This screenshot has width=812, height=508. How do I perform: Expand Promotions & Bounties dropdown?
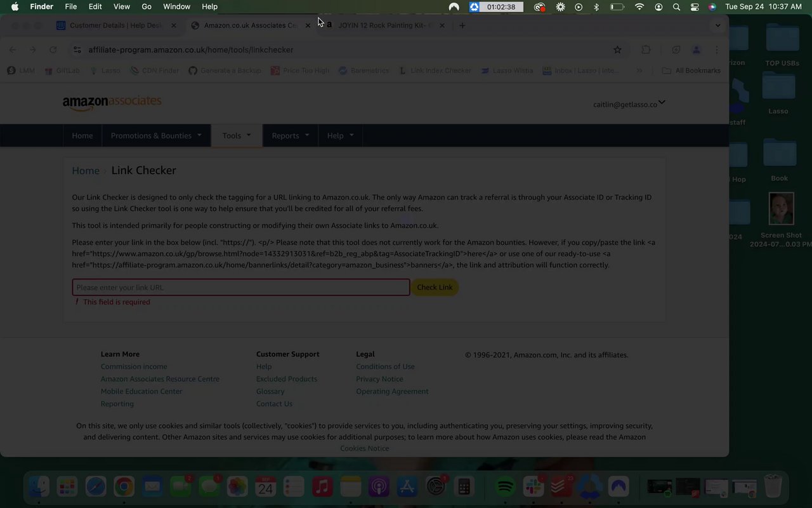[x=156, y=135]
